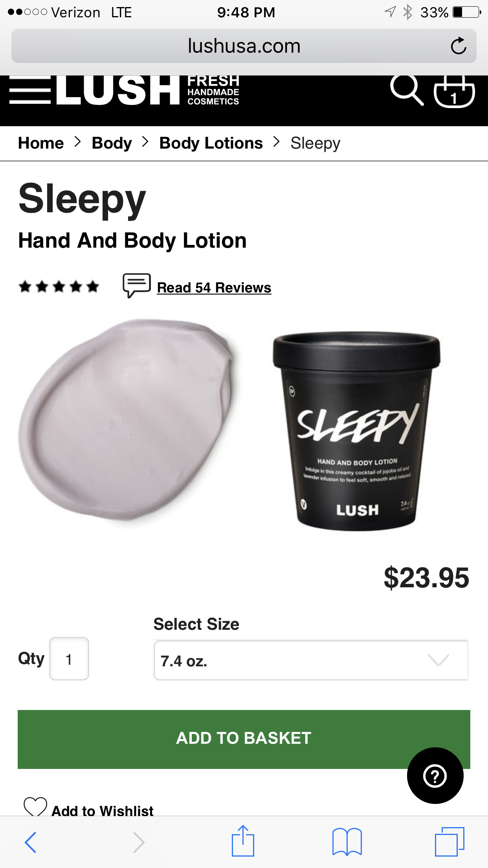Focus the Qty input field

tap(69, 658)
